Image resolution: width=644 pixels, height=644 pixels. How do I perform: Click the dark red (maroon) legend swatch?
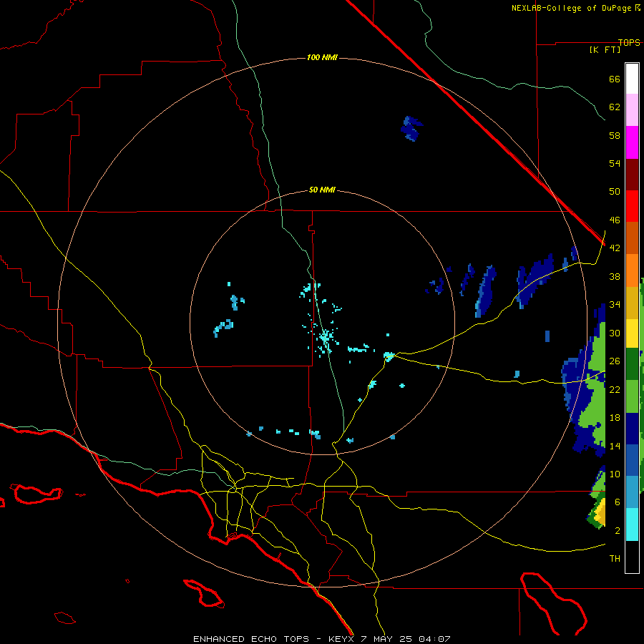(x=632, y=174)
